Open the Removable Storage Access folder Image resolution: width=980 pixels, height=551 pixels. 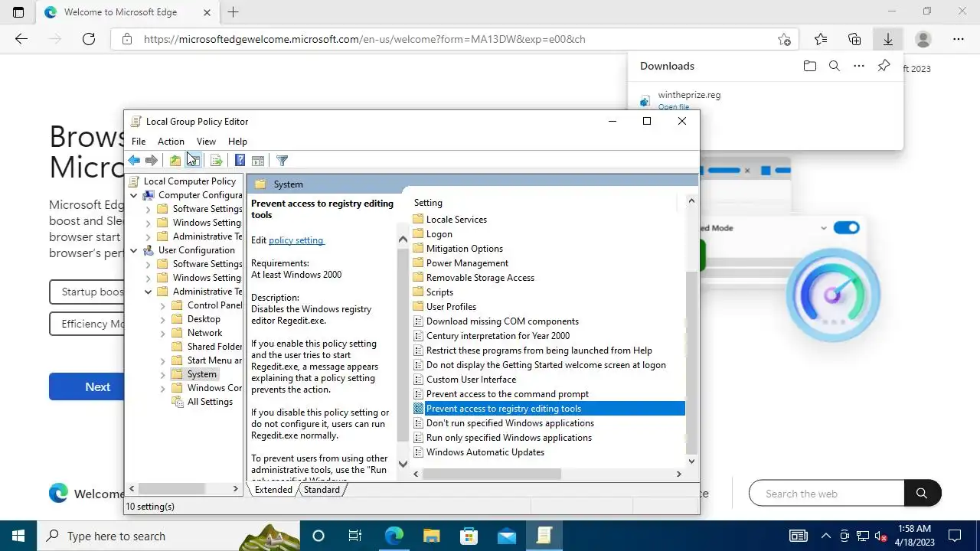[x=480, y=278]
